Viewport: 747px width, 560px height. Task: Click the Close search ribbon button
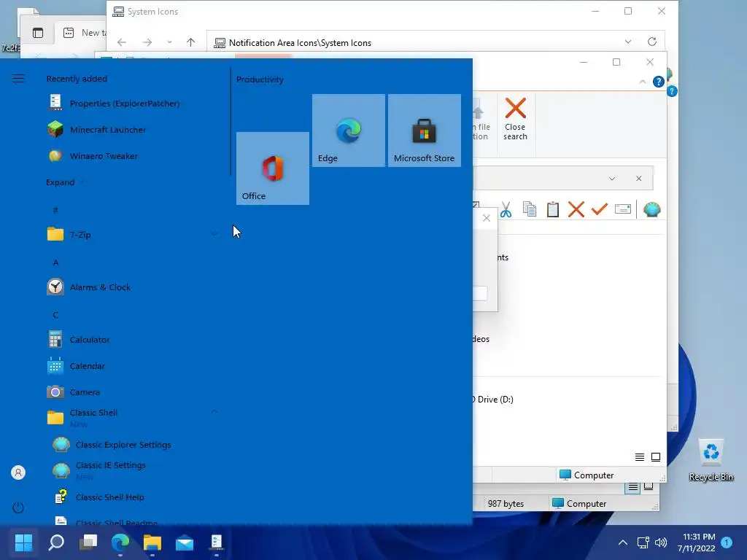click(516, 119)
